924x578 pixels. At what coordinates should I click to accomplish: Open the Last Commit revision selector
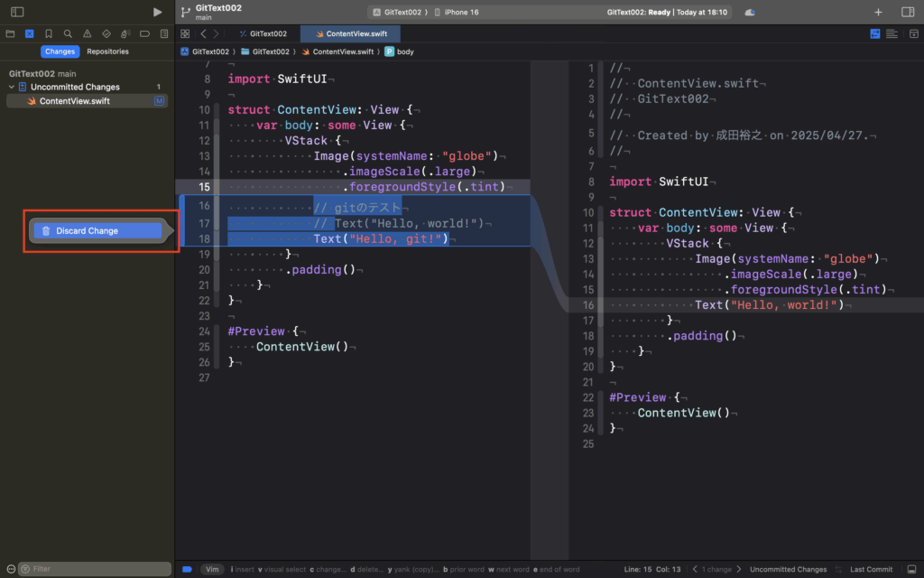(x=871, y=569)
